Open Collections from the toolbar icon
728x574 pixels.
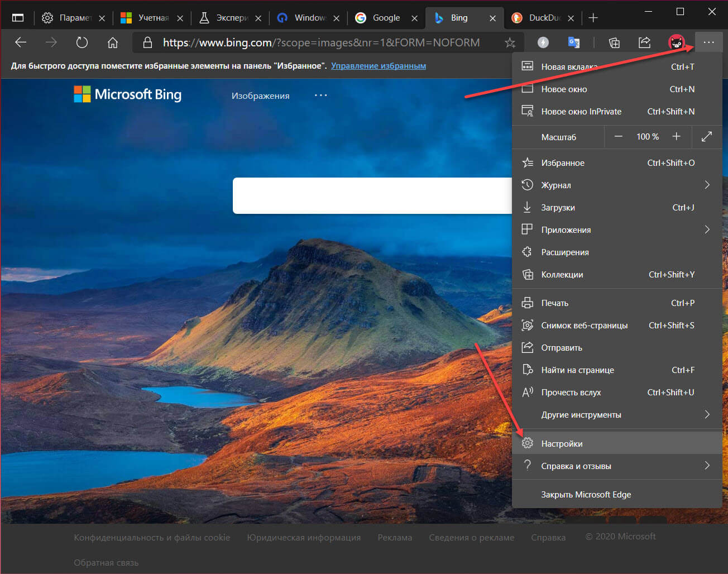pyautogui.click(x=614, y=42)
